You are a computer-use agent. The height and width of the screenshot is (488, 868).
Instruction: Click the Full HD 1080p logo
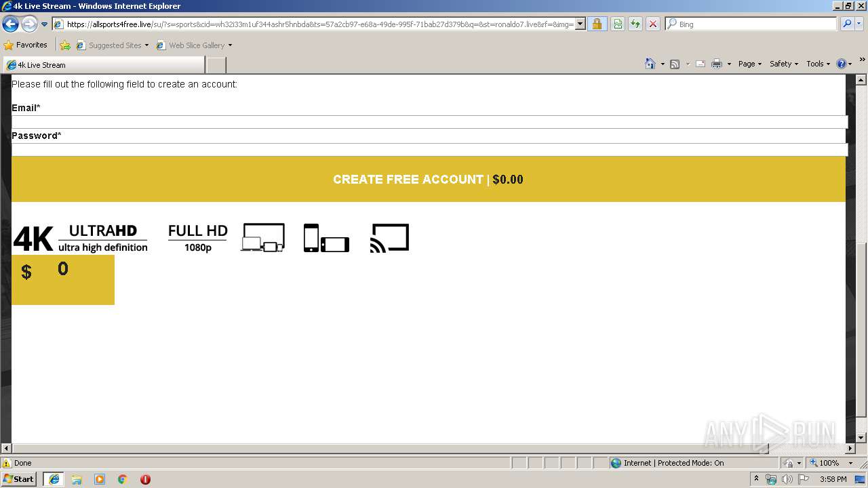click(x=198, y=238)
